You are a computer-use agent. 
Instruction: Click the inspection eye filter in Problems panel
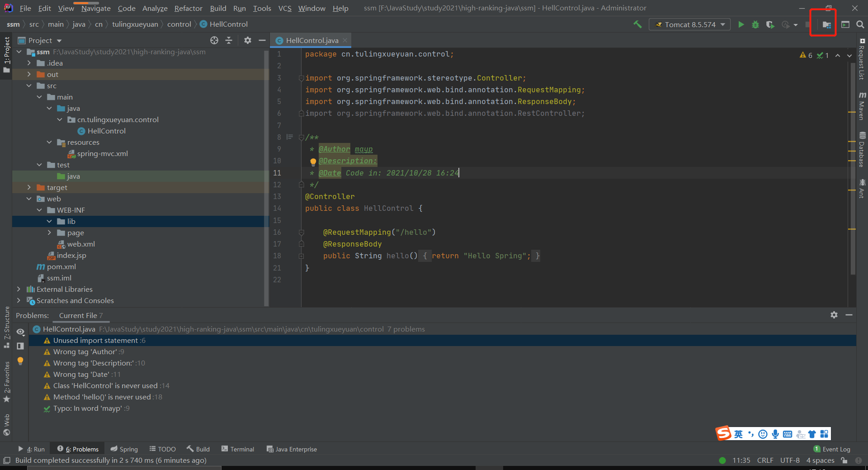(x=20, y=332)
